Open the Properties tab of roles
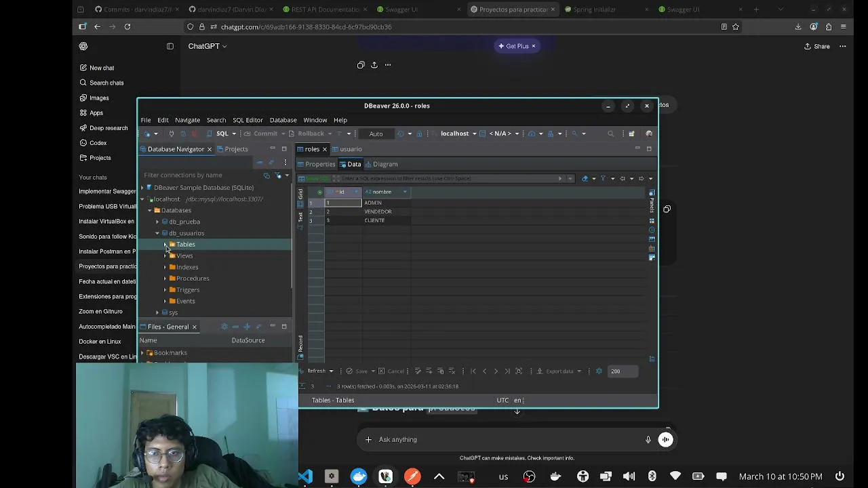The height and width of the screenshot is (488, 868). click(316, 164)
